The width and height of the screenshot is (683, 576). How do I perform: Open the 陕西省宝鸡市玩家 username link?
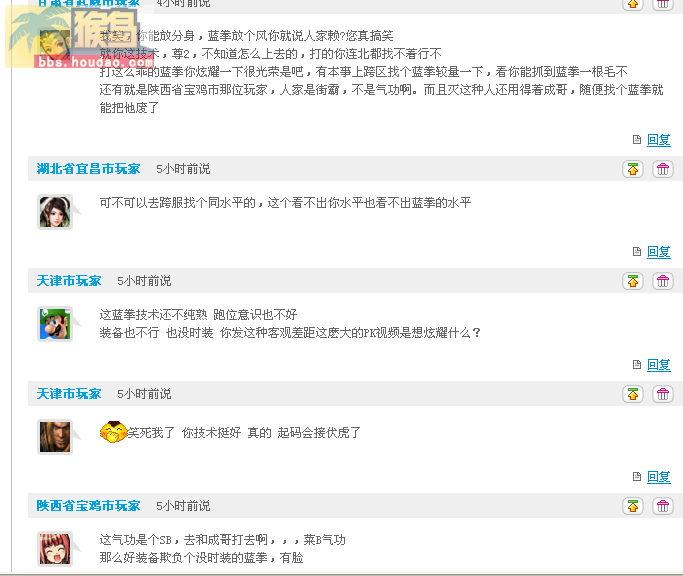(x=88, y=506)
